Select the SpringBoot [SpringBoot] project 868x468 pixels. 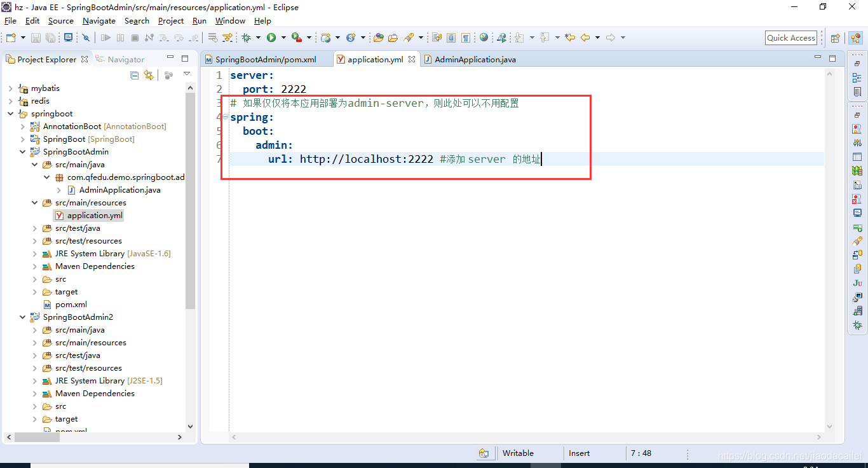[x=83, y=139]
